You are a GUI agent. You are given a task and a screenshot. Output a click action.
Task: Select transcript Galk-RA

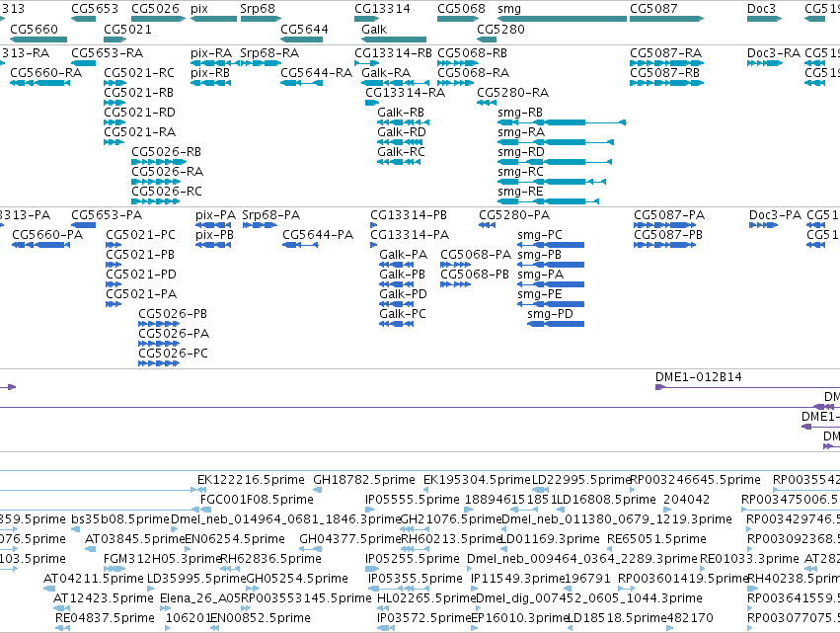pyautogui.click(x=396, y=83)
